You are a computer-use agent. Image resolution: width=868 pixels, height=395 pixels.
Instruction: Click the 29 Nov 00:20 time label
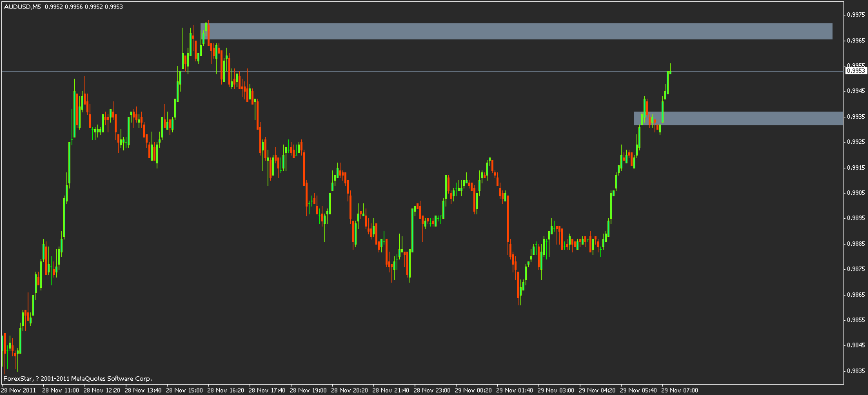tap(473, 390)
